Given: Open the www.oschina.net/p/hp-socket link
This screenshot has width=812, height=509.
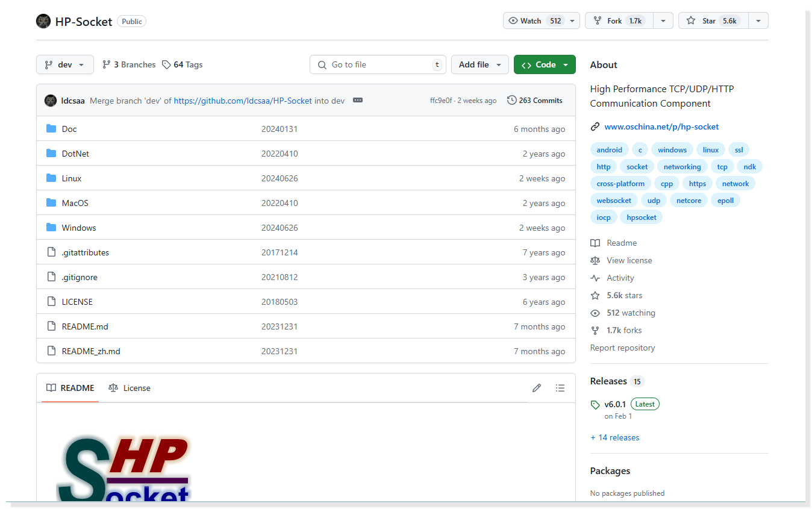Looking at the screenshot, I should click(x=661, y=126).
